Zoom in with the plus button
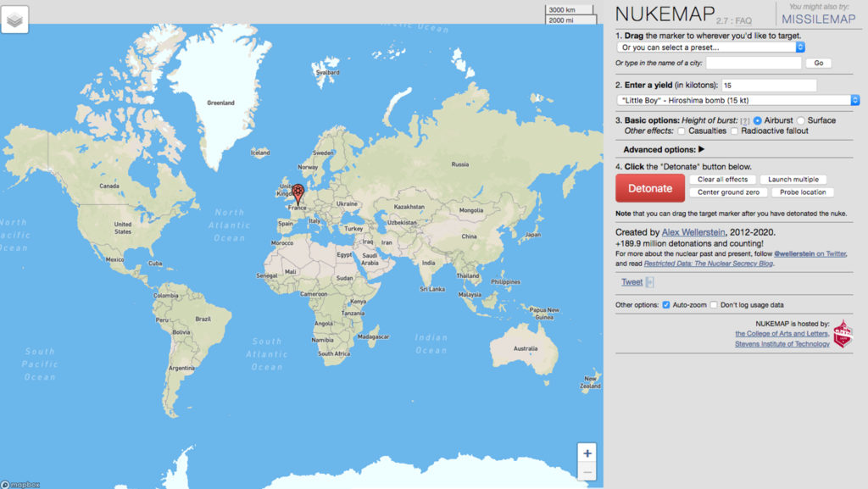This screenshot has height=489, width=868. (x=587, y=453)
